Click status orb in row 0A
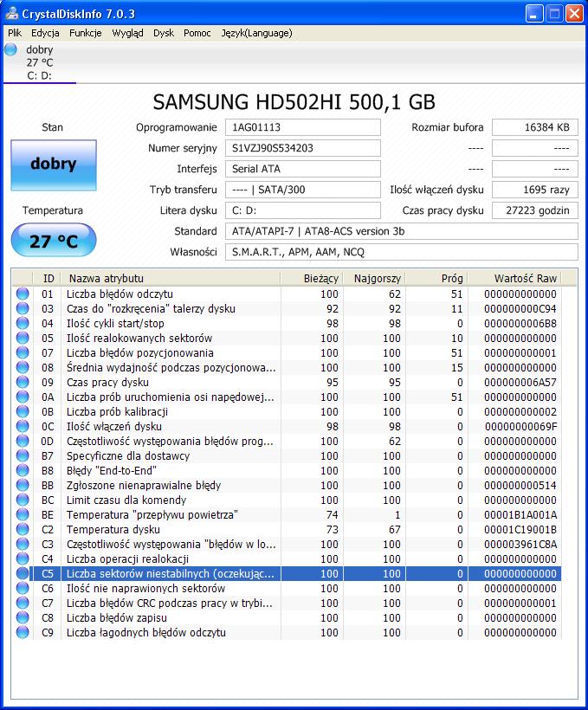The image size is (588, 710). tap(23, 397)
